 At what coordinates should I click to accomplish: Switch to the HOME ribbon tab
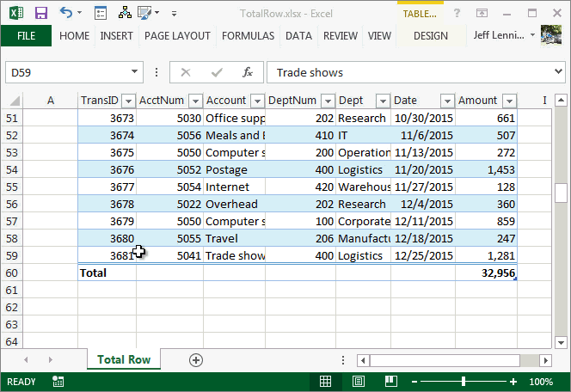(74, 35)
